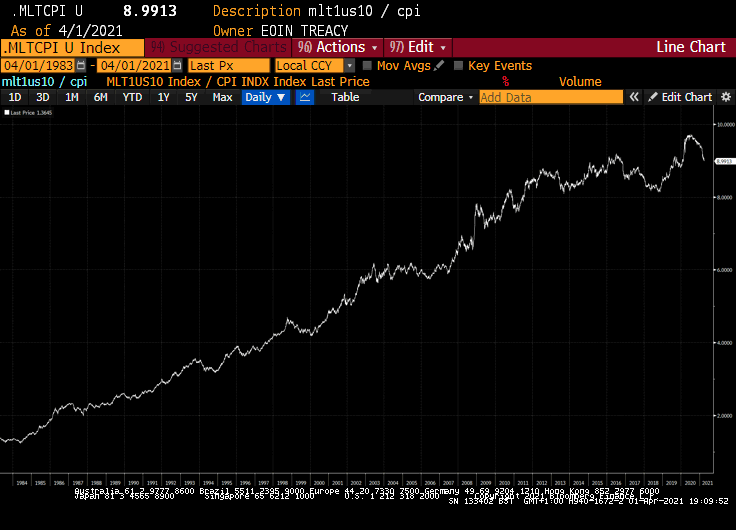The width and height of the screenshot is (736, 530).
Task: Click the red percent symbol
Action: [x=506, y=82]
